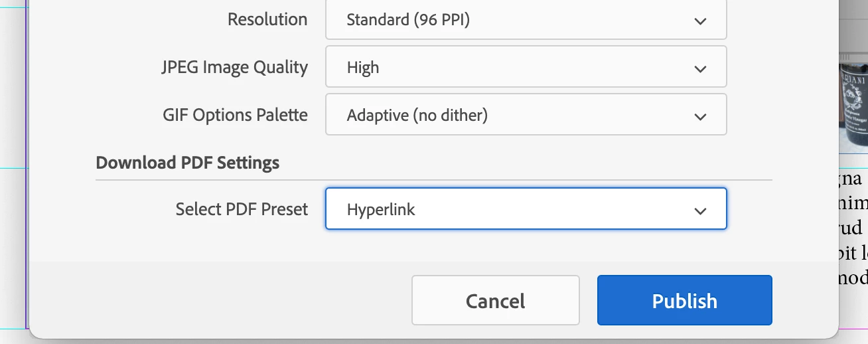Click the Resolution label
868x344 pixels.
267,19
